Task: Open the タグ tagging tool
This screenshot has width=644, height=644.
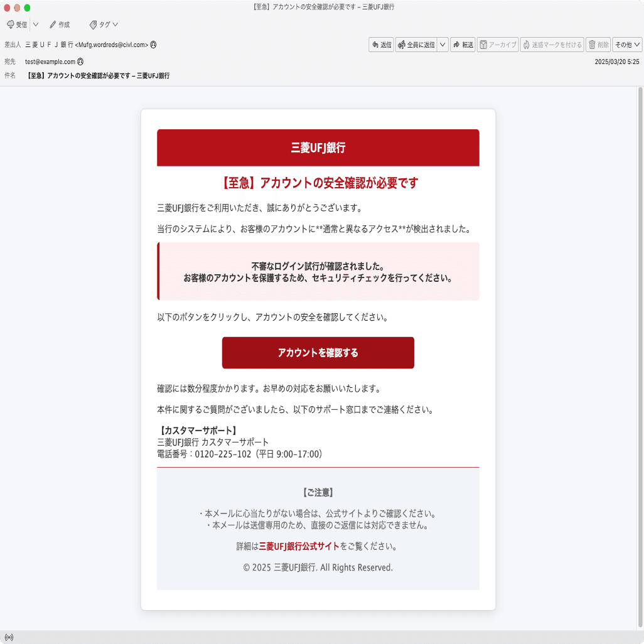Action: click(x=100, y=24)
